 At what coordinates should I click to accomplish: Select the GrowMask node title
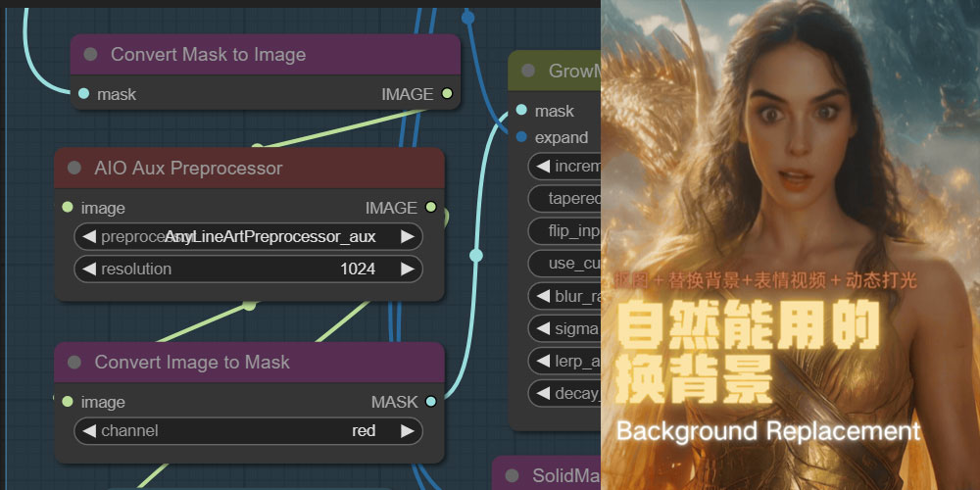(x=574, y=72)
